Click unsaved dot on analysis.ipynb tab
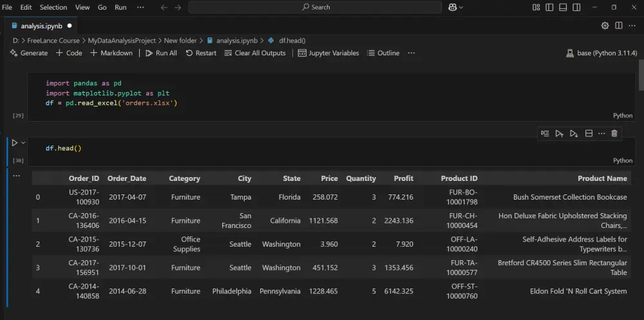This screenshot has height=320, width=644. tap(70, 26)
